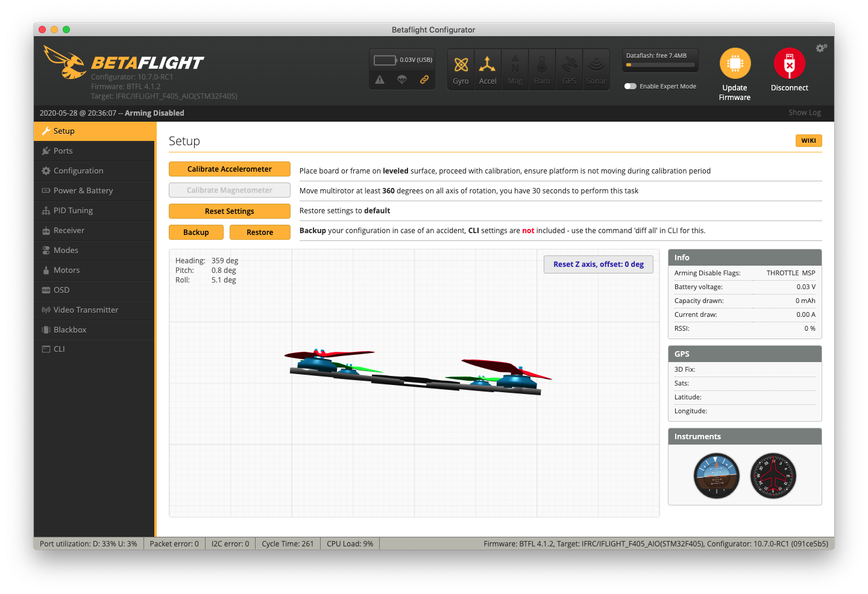Screen dimensions: 868x594
Task: Open the CLI tab
Action: point(95,349)
